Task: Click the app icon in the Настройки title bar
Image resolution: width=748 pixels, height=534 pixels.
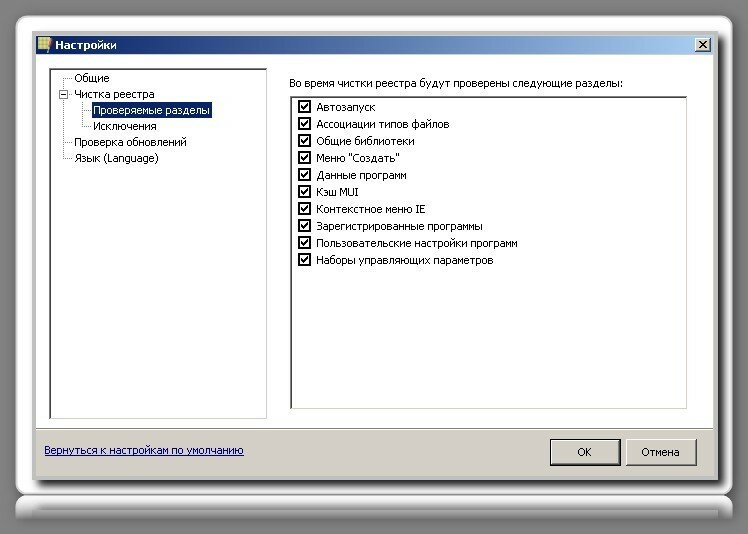Action: point(44,44)
